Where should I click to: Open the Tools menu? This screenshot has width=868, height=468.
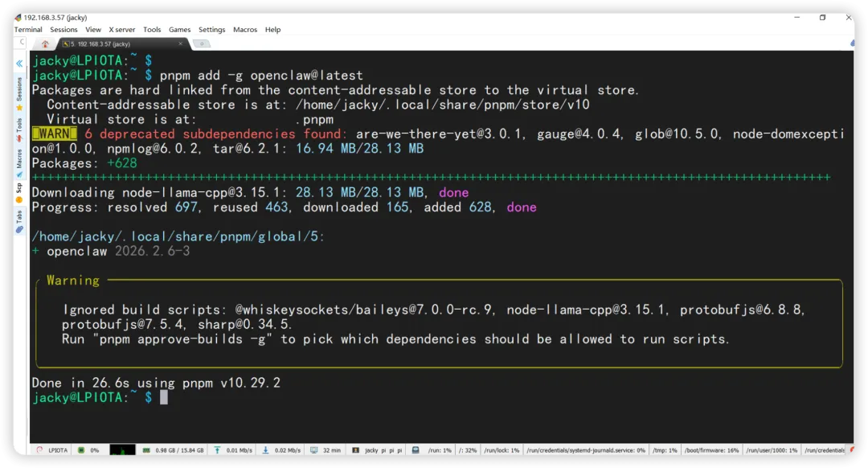[152, 30]
